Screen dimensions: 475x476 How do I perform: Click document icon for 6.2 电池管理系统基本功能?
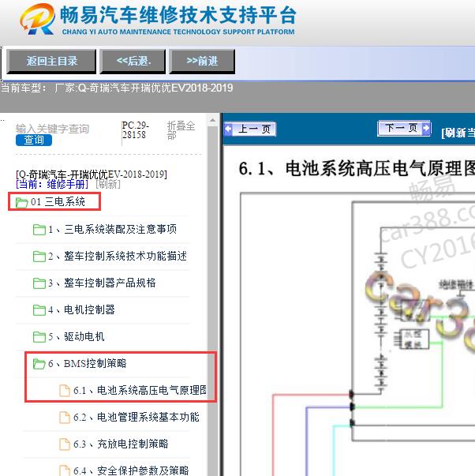[65, 417]
